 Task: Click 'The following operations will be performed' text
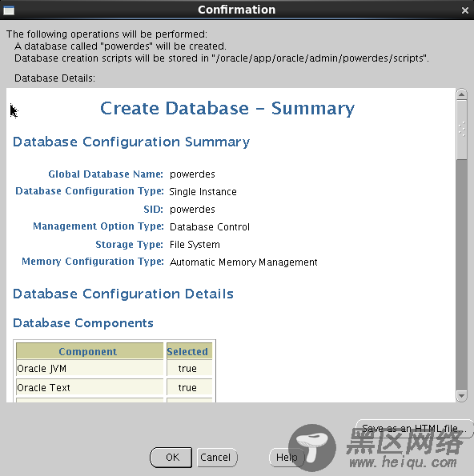(107, 34)
